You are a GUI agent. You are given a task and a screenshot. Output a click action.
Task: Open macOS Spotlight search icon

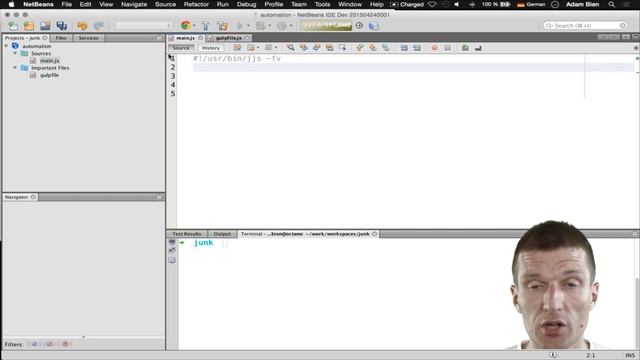pyautogui.click(x=611, y=4)
